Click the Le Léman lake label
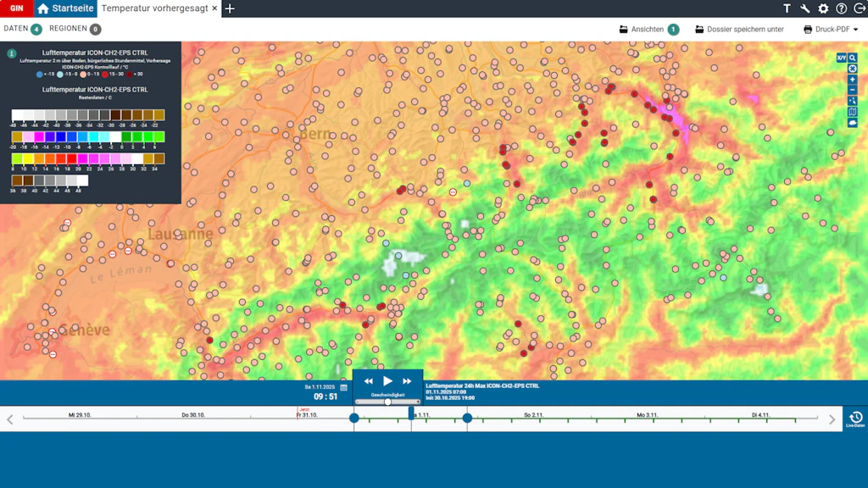Viewport: 868px width, 488px height. 120,274
